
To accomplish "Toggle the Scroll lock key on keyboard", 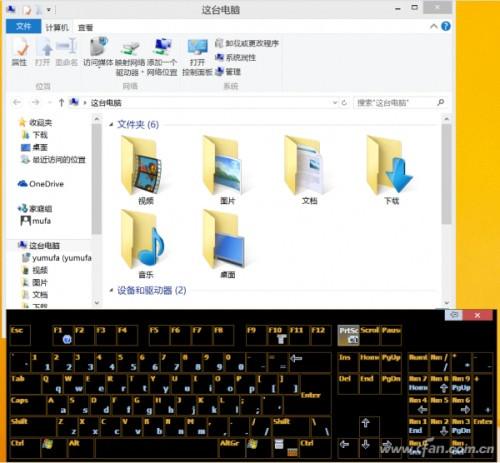I will click(x=370, y=335).
